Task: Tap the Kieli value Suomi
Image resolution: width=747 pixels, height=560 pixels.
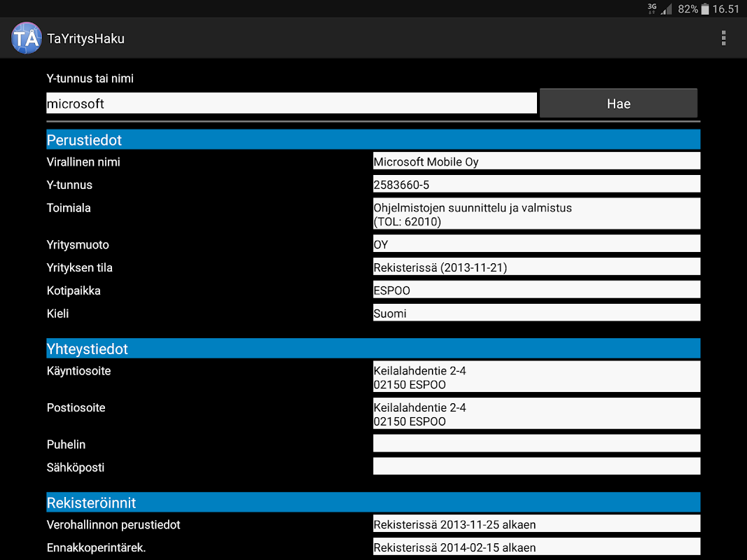Action: point(536,312)
